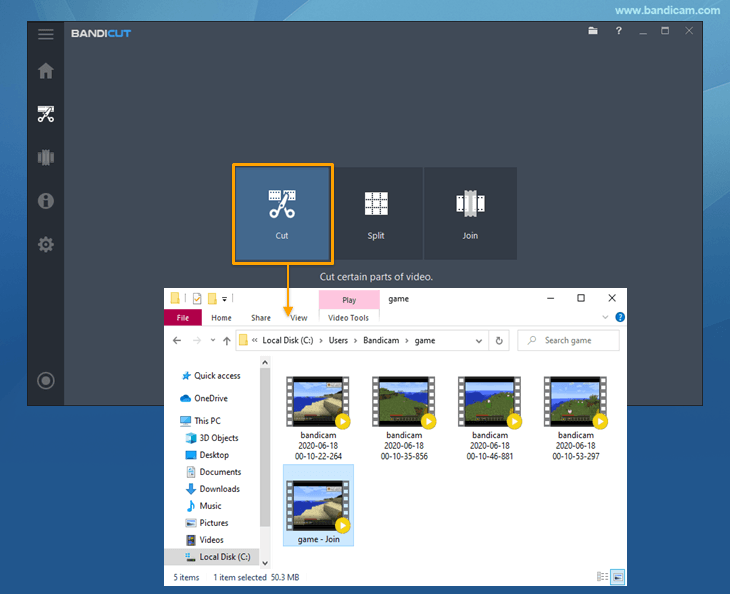Click navigation pane scroll up arrow
This screenshot has width=730, height=594.
[265, 362]
